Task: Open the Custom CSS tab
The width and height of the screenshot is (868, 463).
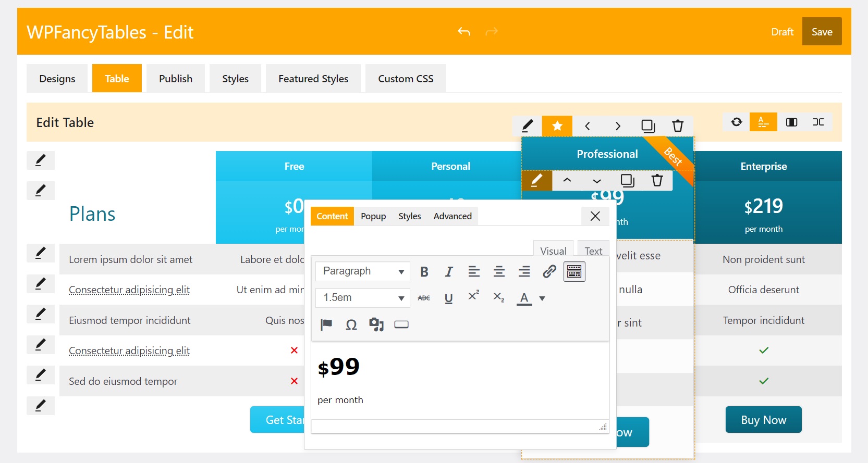Action: click(406, 79)
